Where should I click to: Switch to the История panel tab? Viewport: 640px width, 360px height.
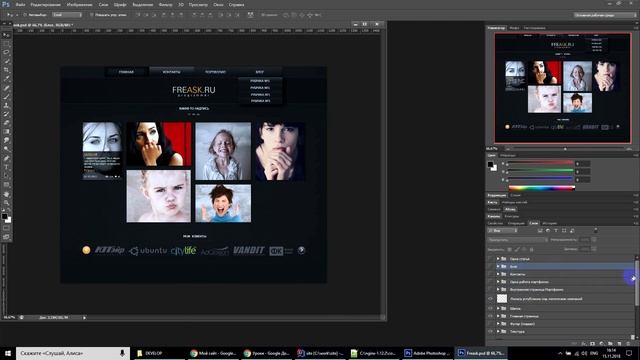pyautogui.click(x=549, y=223)
